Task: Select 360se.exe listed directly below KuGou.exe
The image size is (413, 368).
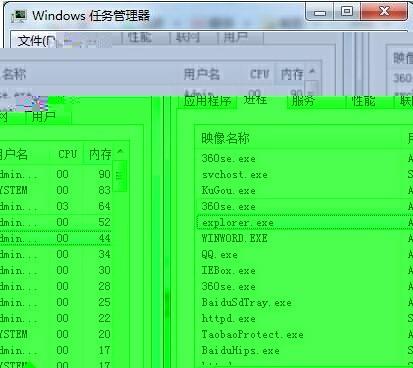Action: pos(228,206)
